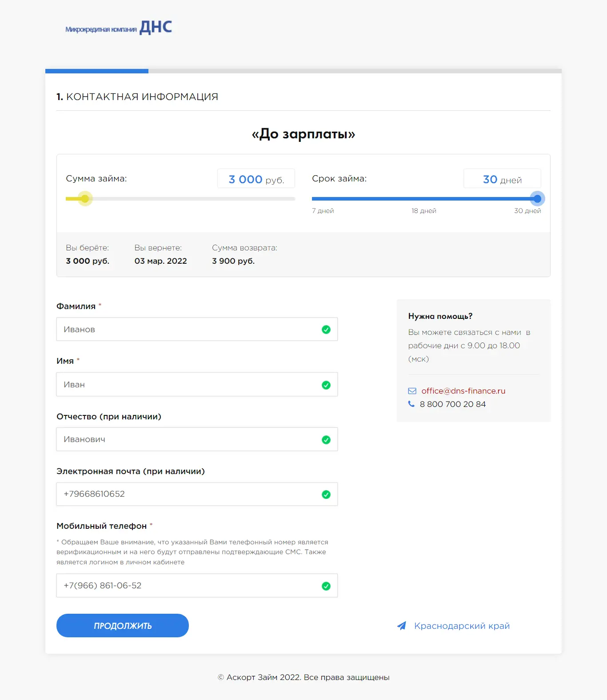Focus the Фамилия input with Иванов

pos(197,329)
